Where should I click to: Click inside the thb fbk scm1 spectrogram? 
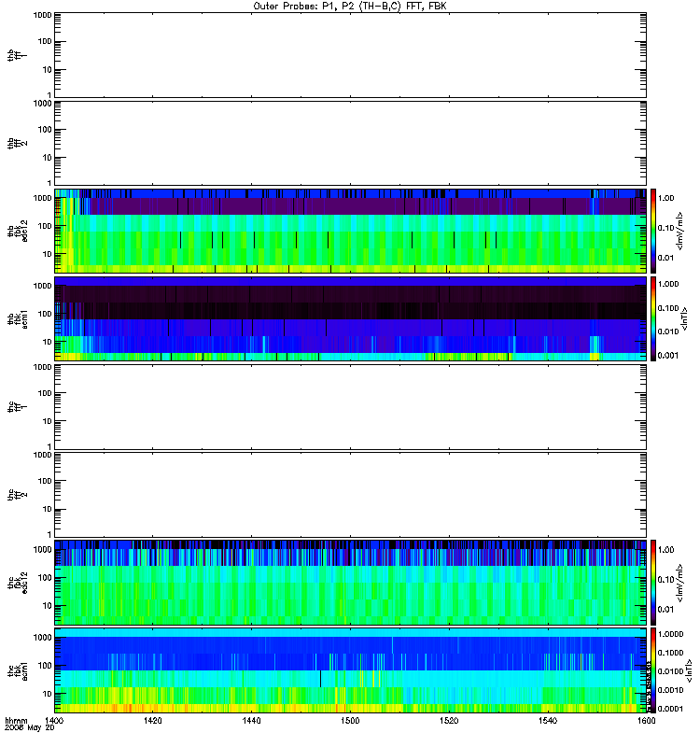pos(350,318)
